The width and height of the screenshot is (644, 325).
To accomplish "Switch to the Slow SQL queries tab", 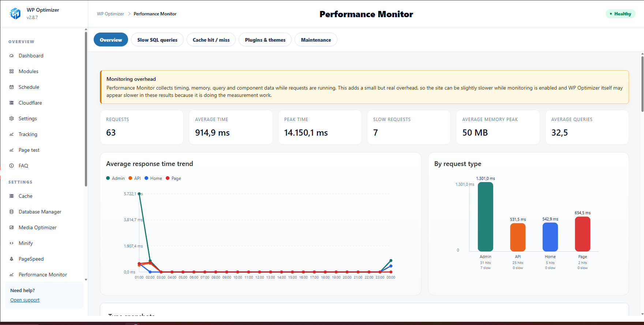I will (157, 40).
